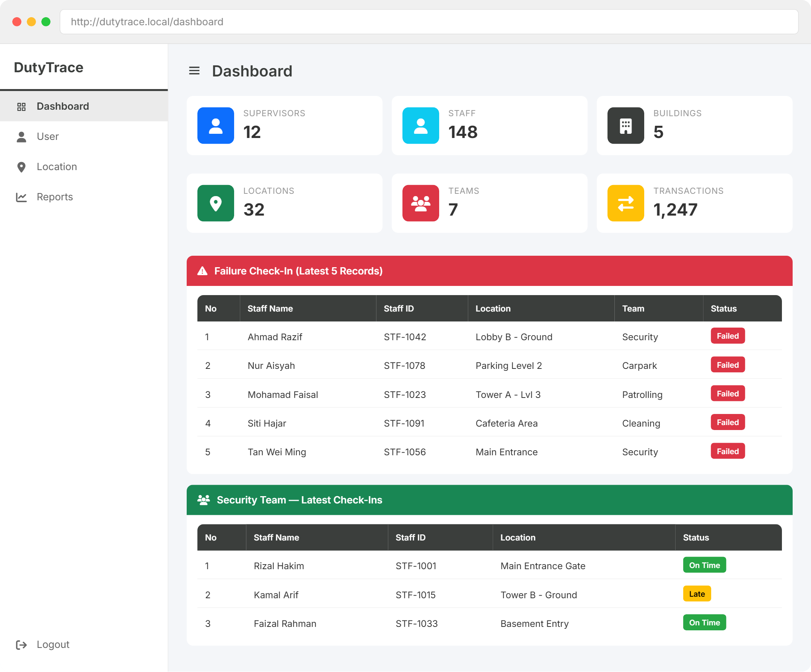Click the User person icon in sidebar

click(x=22, y=136)
